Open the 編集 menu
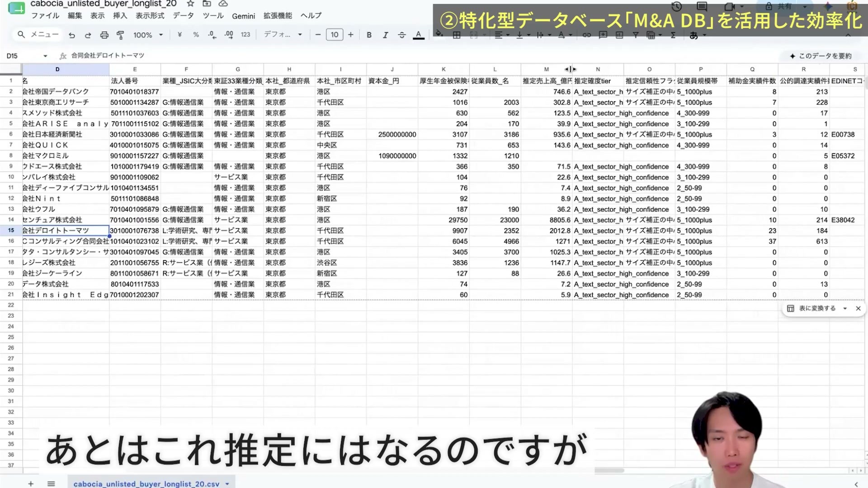868x488 pixels. pyautogui.click(x=75, y=16)
